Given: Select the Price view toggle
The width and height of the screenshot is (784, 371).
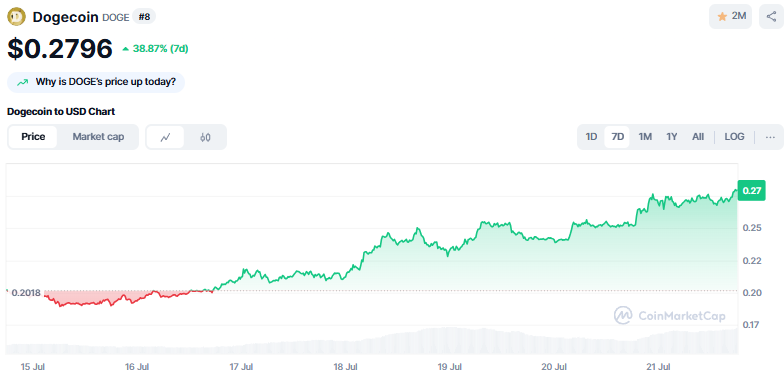Looking at the screenshot, I should click(33, 137).
